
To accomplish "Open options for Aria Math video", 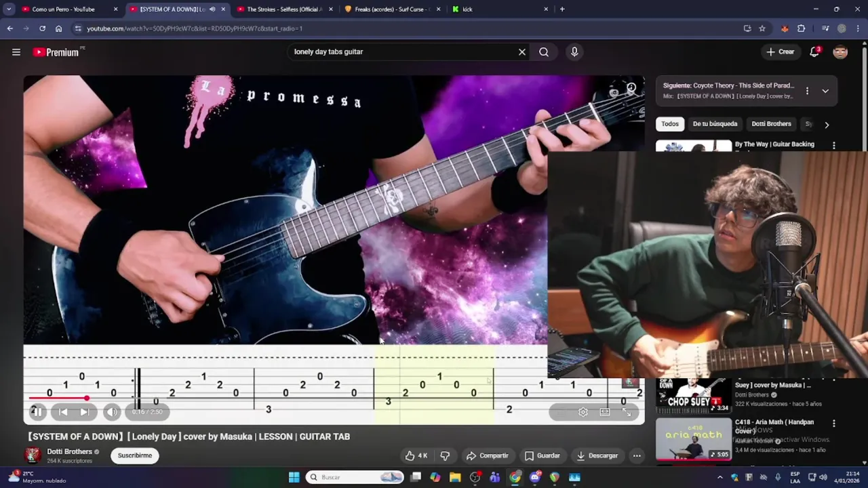I will coord(834,424).
